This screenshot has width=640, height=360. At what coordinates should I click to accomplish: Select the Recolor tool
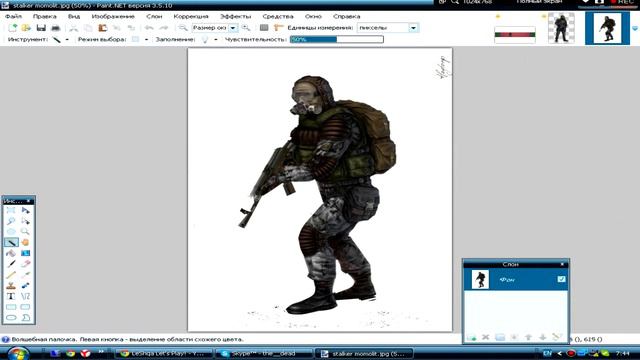(x=25, y=285)
